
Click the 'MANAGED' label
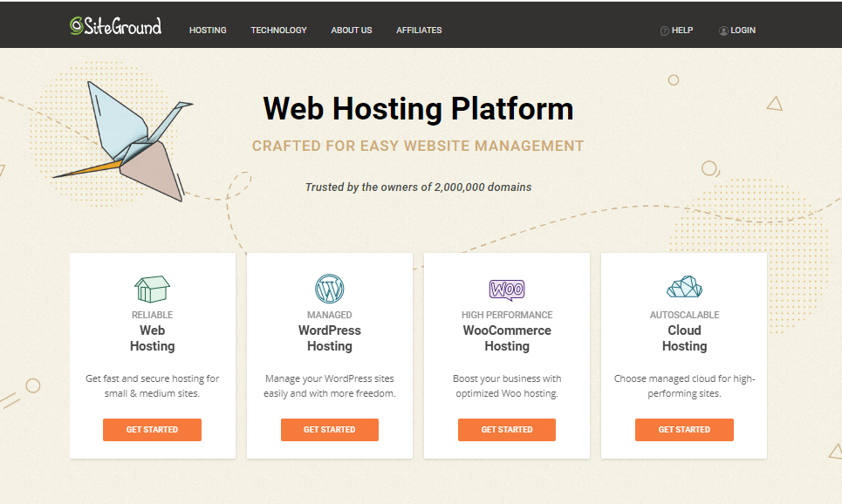click(x=330, y=315)
